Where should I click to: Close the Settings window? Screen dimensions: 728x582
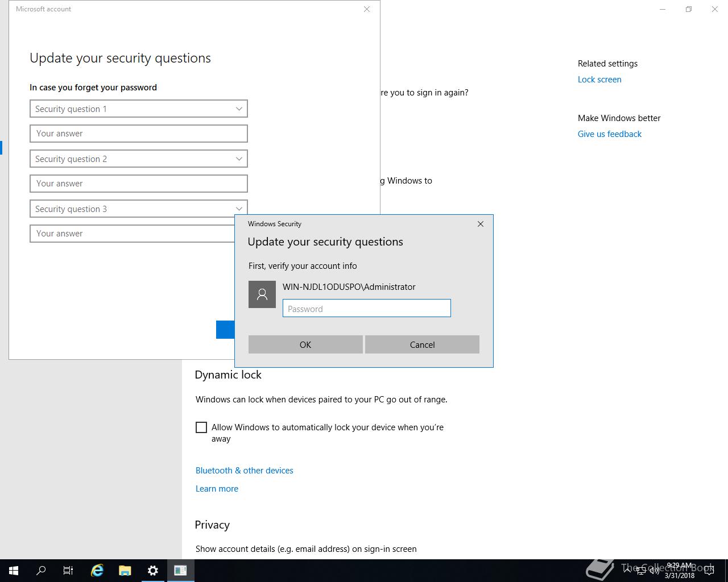pyautogui.click(x=715, y=9)
